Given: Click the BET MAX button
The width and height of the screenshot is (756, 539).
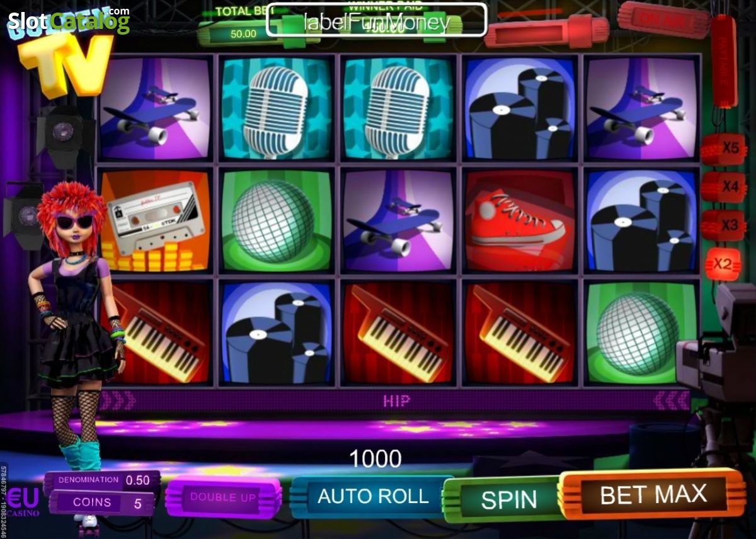Looking at the screenshot, I should 653,494.
